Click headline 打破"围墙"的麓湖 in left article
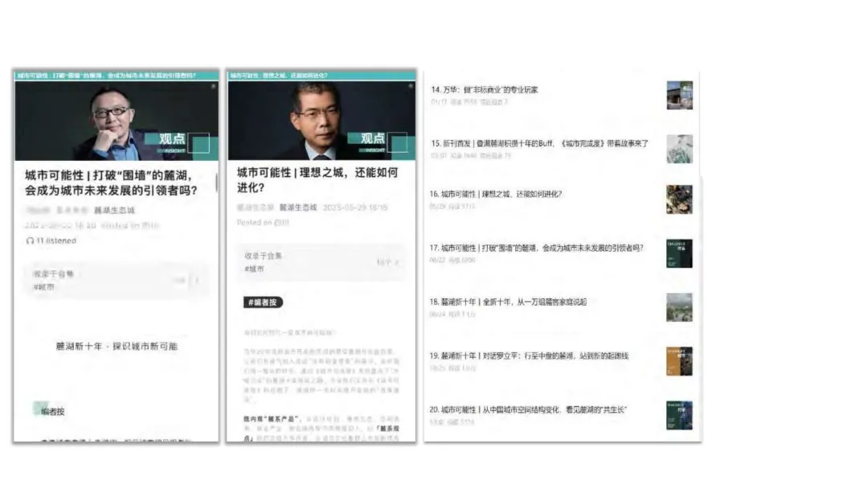This screenshot has width=868, height=489. coord(111,183)
